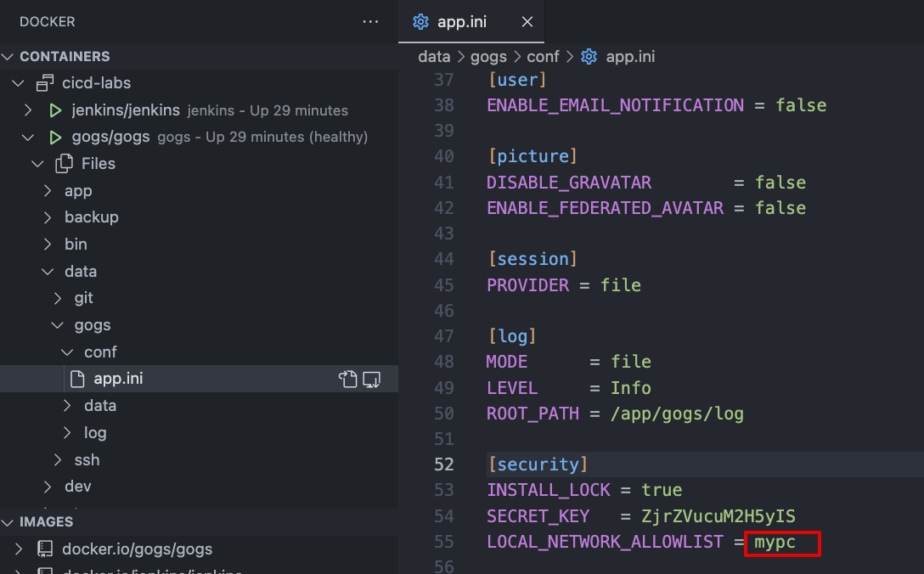Click the gogs breadcrumb segment
The height and width of the screenshot is (574, 924).
coord(488,57)
